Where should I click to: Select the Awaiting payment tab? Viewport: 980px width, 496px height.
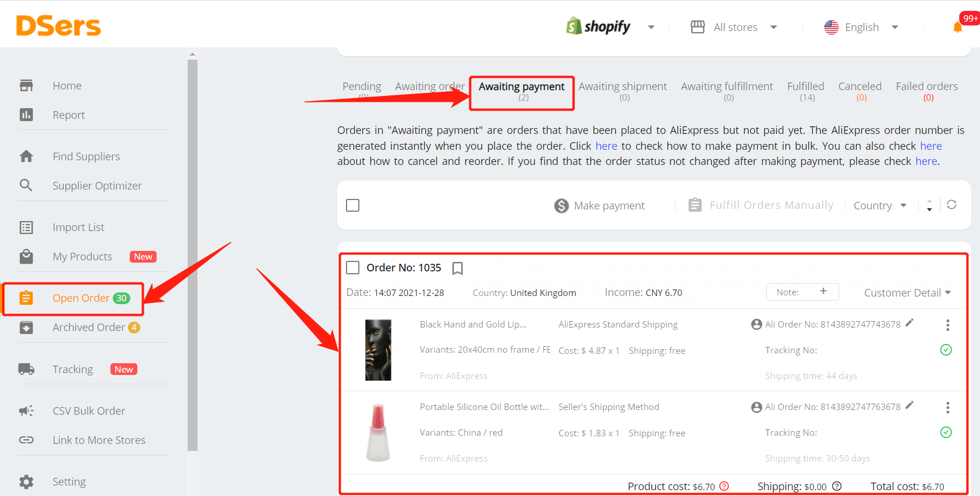tap(522, 91)
